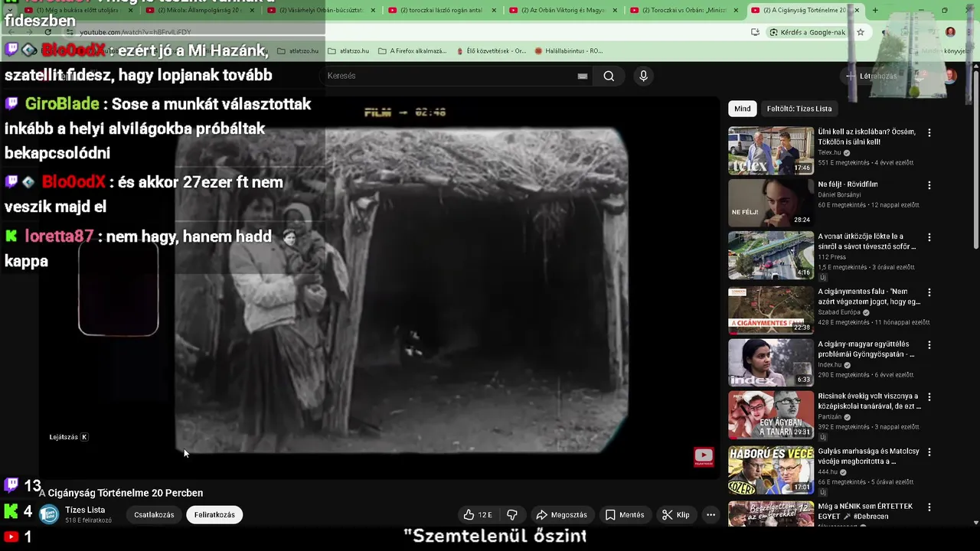Click the 'Ricsinek évekig volt viszonya' title
This screenshot has height=551, width=980.
pyautogui.click(x=869, y=401)
